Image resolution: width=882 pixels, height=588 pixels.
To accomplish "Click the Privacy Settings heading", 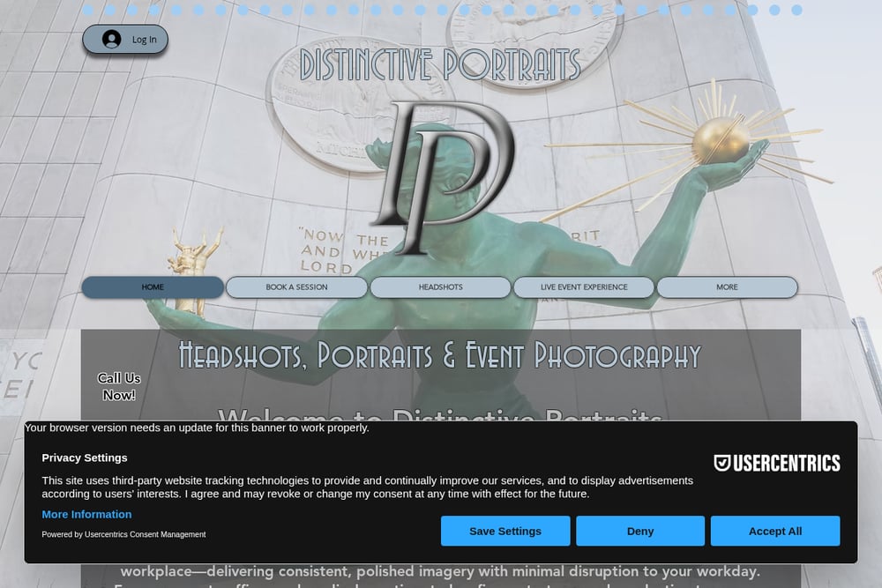I will click(85, 458).
